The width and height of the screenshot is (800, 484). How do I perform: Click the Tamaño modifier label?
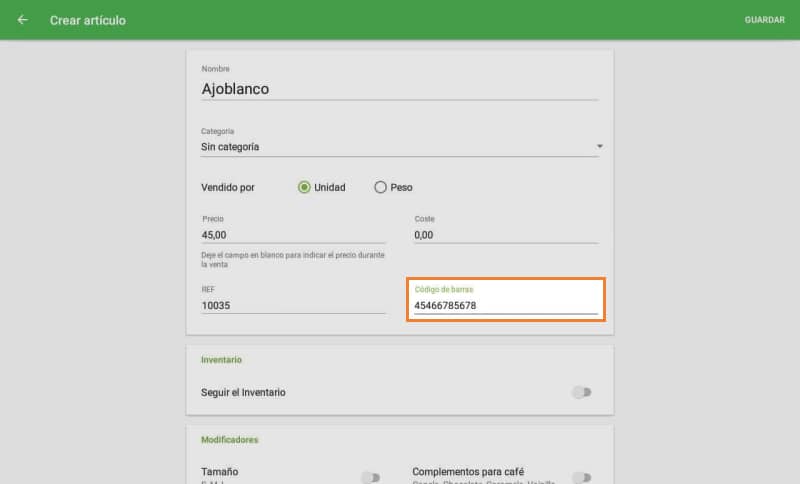pyautogui.click(x=220, y=472)
